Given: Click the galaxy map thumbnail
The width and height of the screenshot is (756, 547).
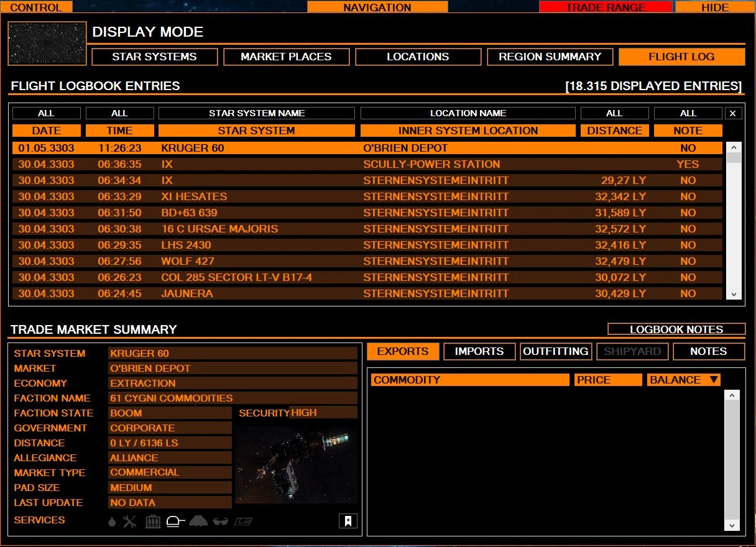Looking at the screenshot, I should pos(47,44).
